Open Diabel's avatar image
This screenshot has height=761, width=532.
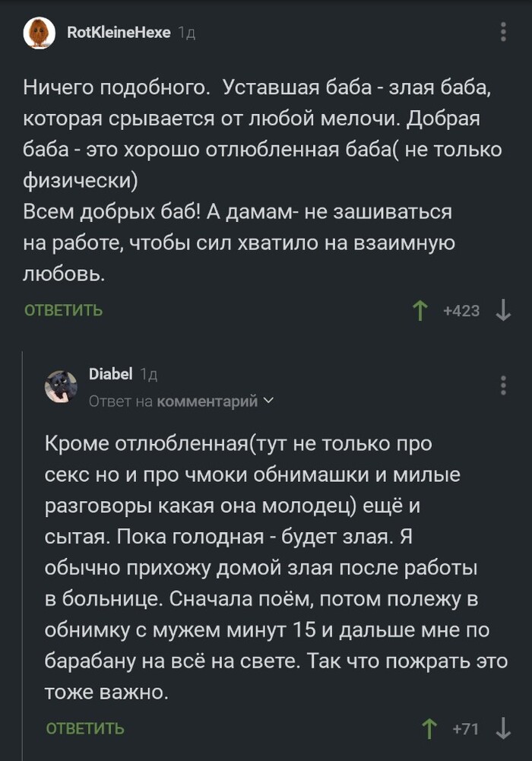pos(61,386)
